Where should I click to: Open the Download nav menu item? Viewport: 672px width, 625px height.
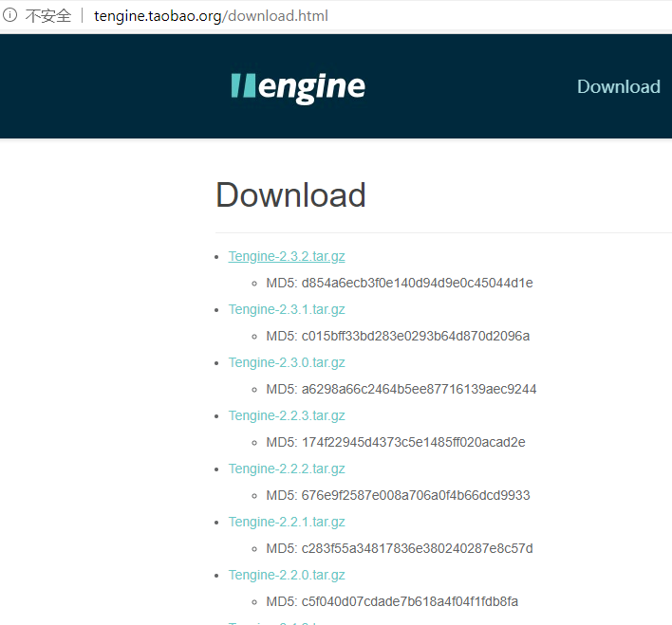tap(619, 86)
